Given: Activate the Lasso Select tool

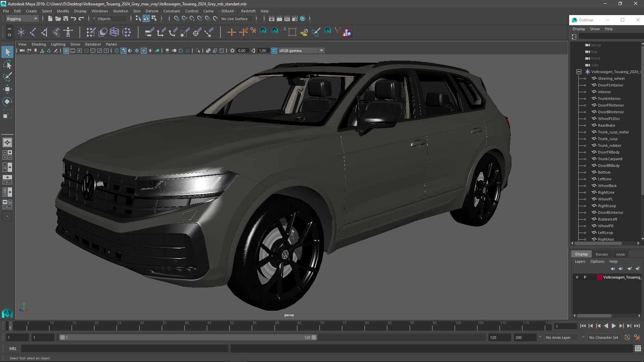Looking at the screenshot, I should click(x=7, y=64).
